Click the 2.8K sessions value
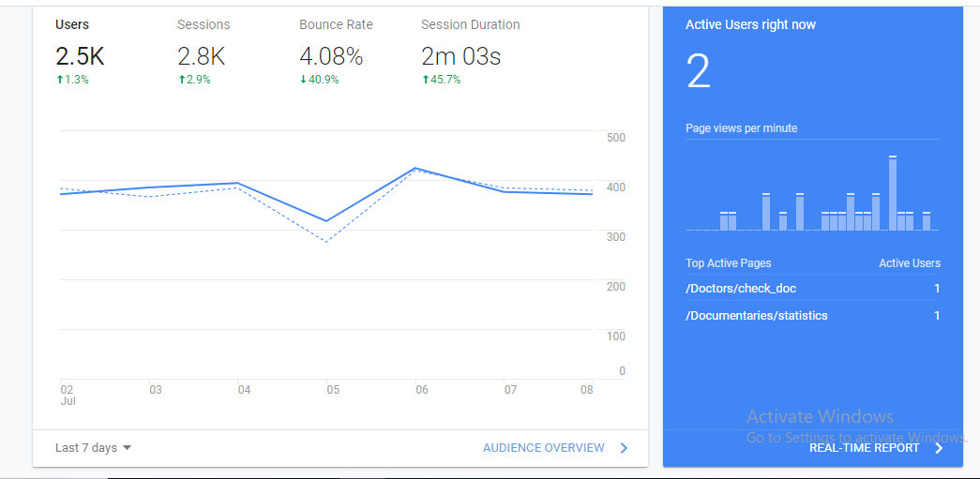Viewport: 980px width, 479px height. click(202, 57)
